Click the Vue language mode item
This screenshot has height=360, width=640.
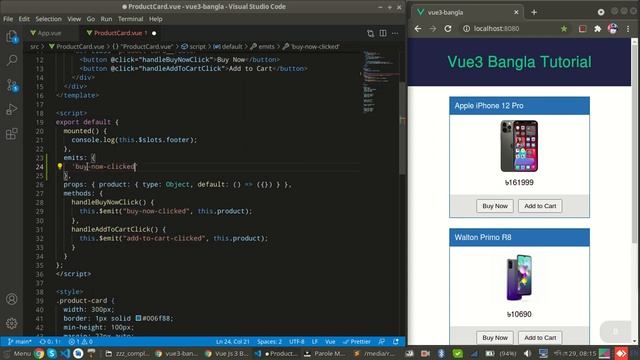point(330,341)
